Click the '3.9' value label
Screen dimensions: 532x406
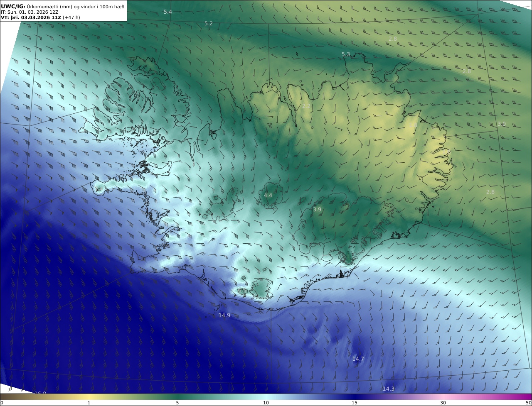pos(317,210)
